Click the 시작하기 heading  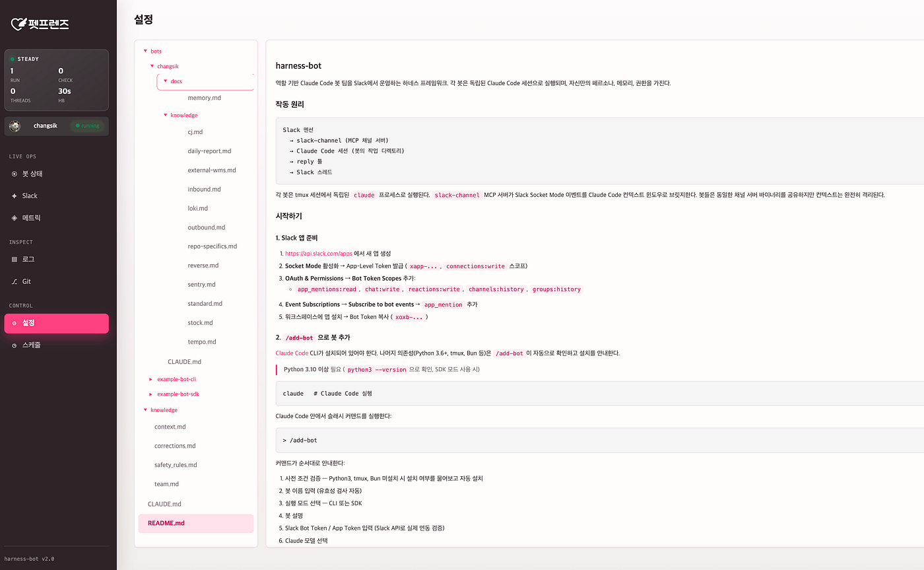coord(288,216)
